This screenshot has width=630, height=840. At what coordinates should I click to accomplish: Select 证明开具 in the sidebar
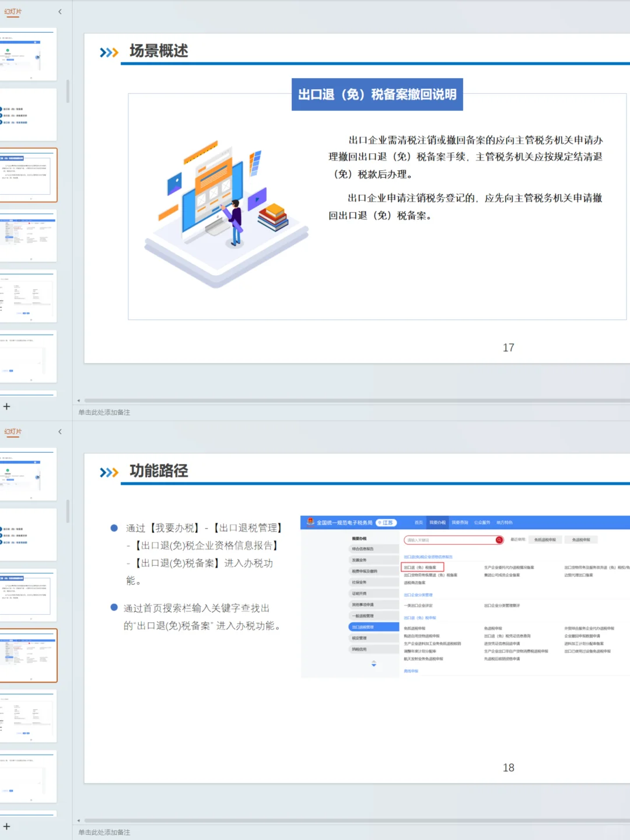373,593
